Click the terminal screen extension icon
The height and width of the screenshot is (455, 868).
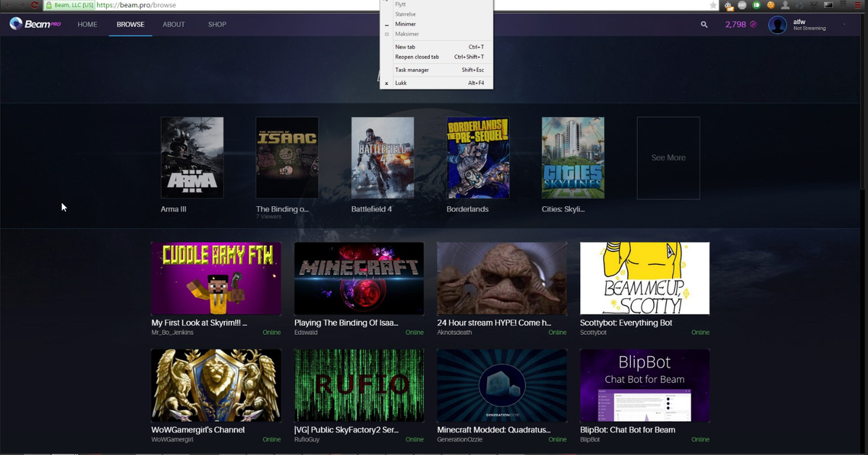(828, 5)
